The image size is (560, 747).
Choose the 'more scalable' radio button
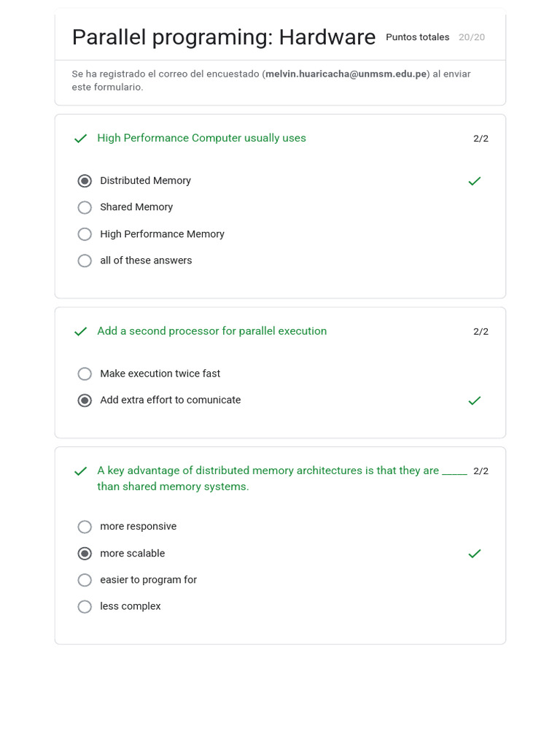click(x=85, y=554)
